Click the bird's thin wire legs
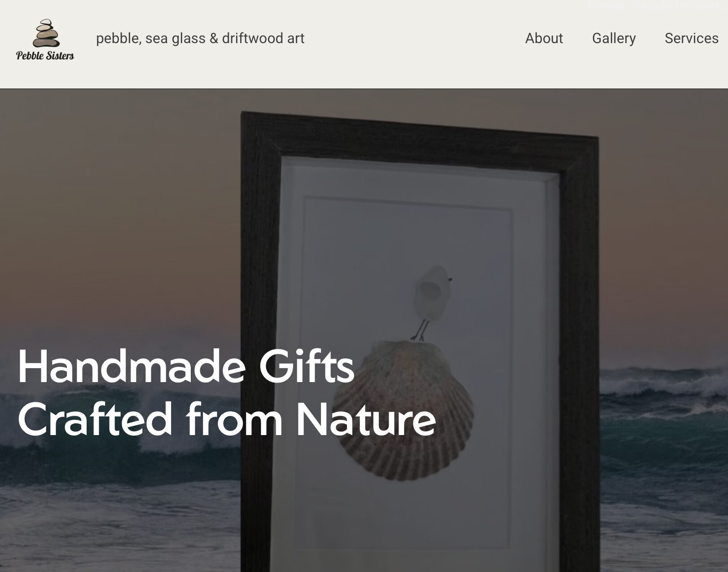Viewport: 728px width, 572px height. 421,330
